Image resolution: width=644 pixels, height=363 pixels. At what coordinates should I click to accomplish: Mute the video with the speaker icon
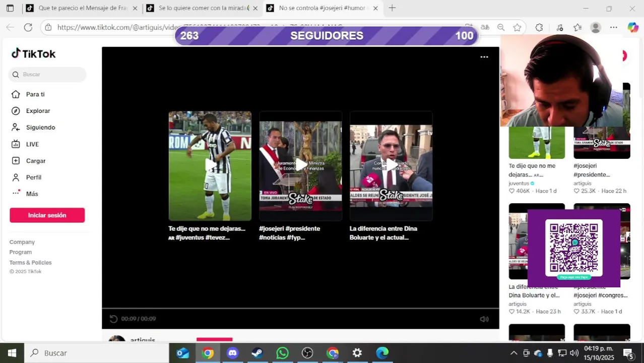tap(484, 319)
